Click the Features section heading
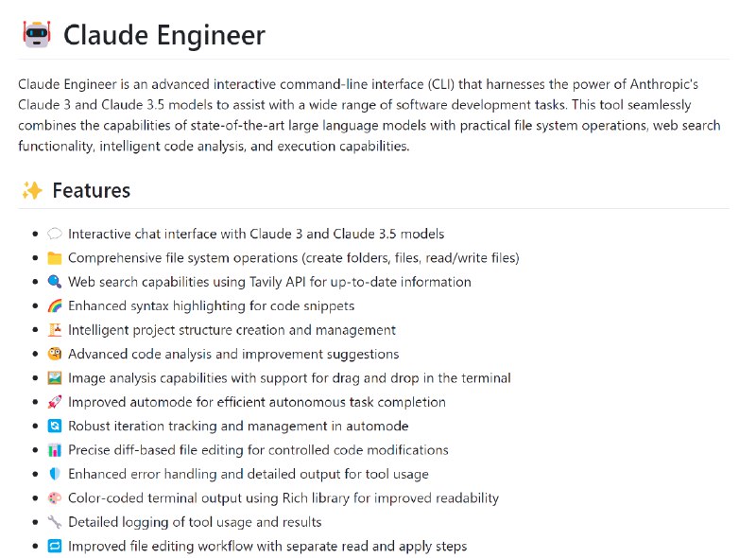The height and width of the screenshot is (558, 756). (91, 191)
